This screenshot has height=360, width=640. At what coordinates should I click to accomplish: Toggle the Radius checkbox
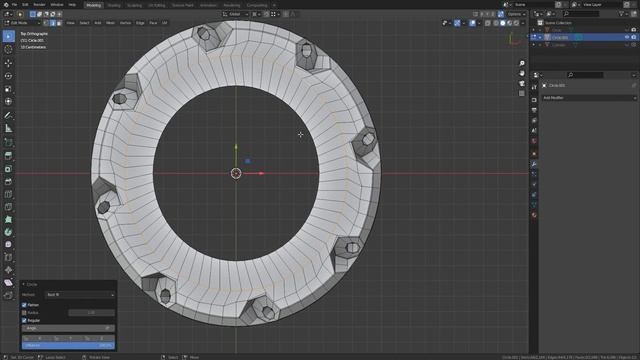coord(24,313)
